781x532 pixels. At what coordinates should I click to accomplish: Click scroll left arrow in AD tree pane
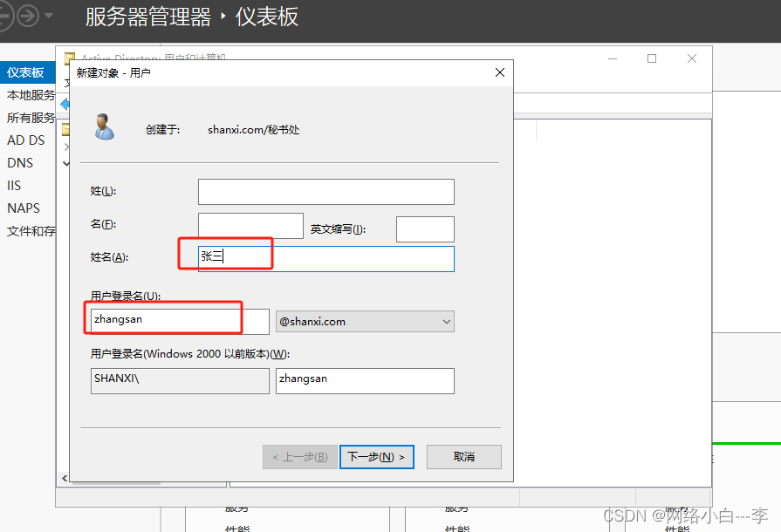click(65, 478)
